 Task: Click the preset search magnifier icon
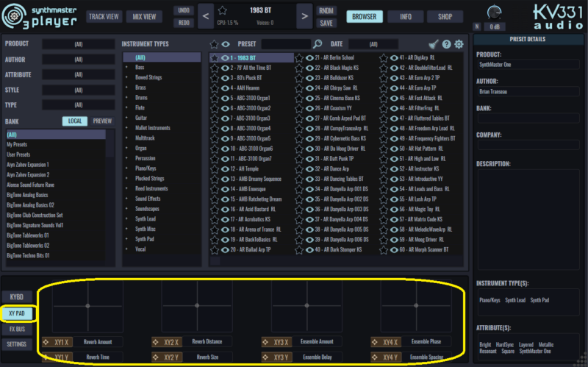point(318,44)
